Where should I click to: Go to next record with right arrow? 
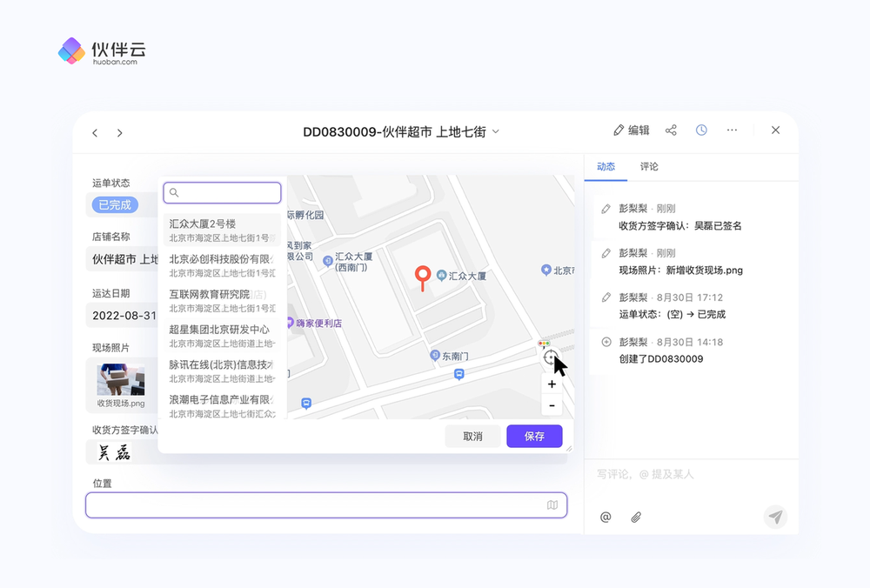tap(120, 133)
